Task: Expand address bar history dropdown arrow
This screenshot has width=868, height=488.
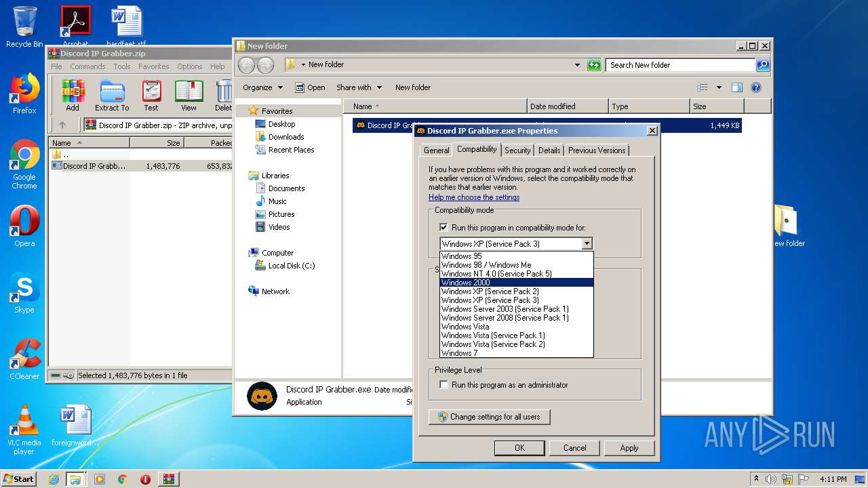Action: click(577, 65)
